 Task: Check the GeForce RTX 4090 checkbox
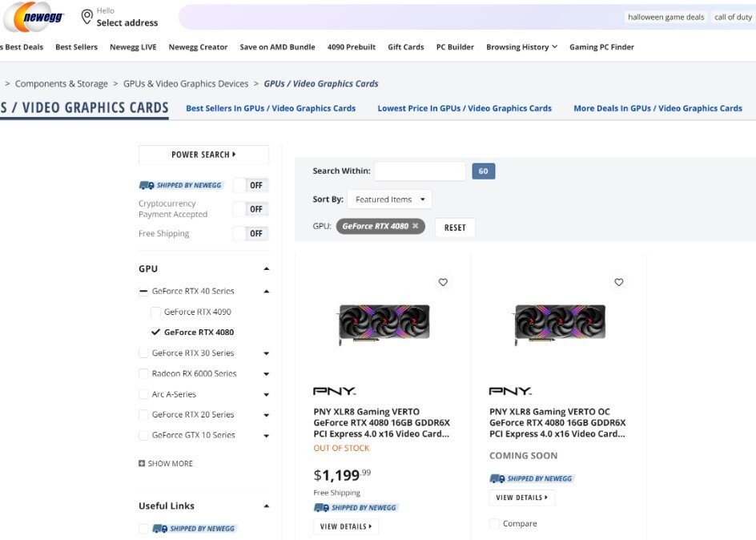(155, 312)
